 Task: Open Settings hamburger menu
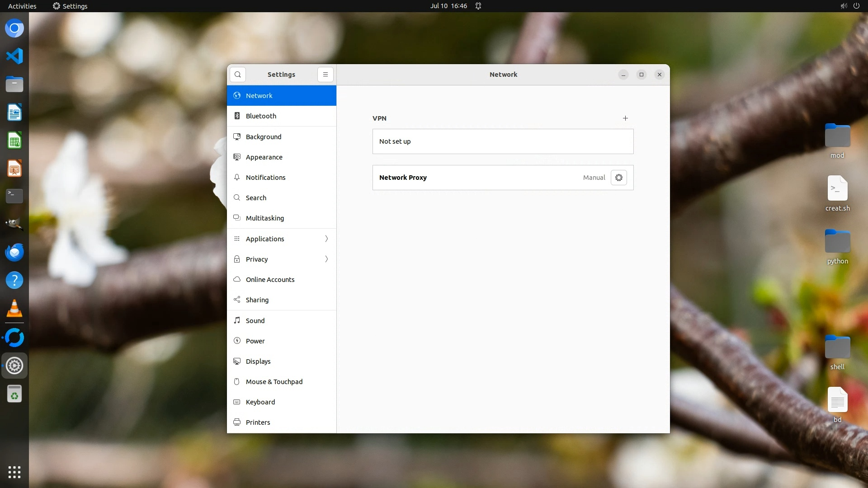coord(325,75)
